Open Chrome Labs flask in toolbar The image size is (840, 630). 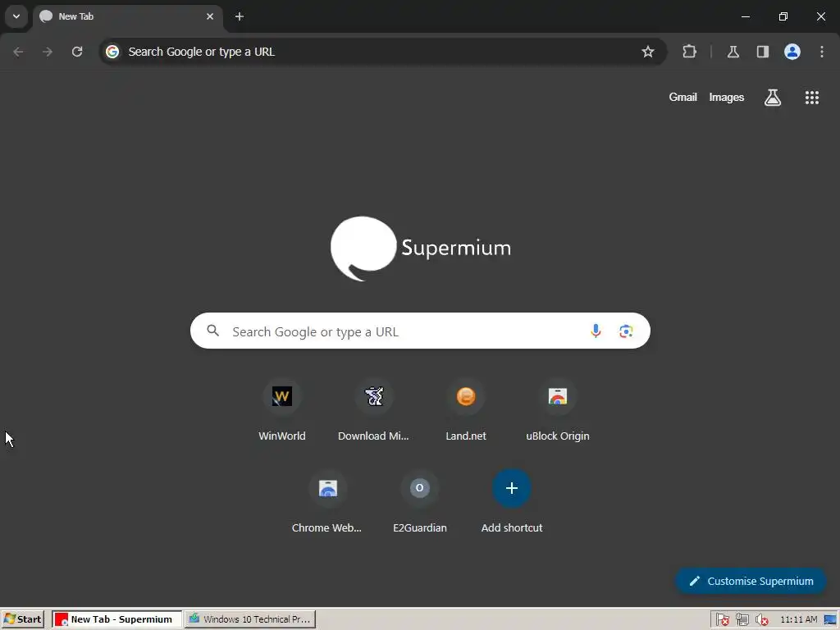(x=733, y=52)
